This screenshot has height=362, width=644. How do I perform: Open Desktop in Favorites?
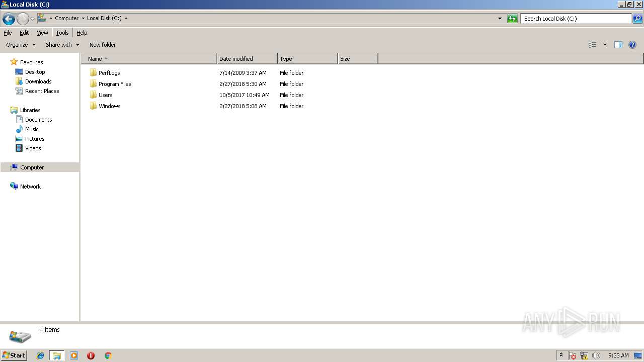[35, 72]
